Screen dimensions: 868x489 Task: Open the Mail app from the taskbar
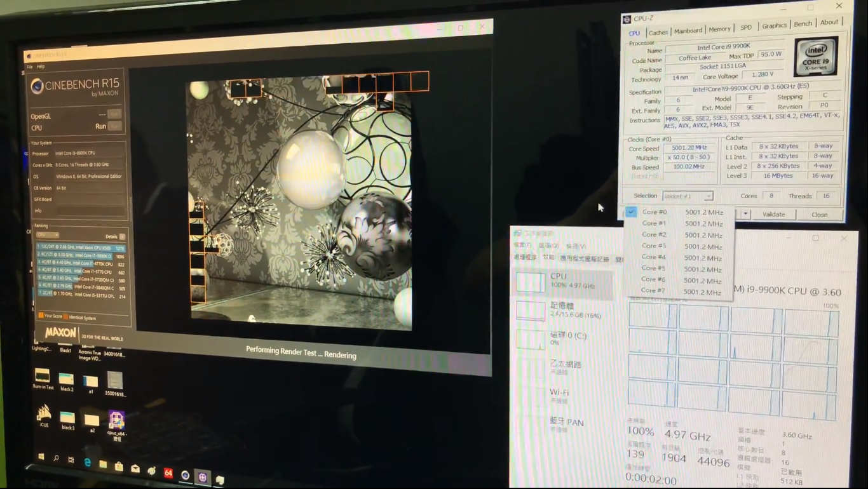pos(135,469)
